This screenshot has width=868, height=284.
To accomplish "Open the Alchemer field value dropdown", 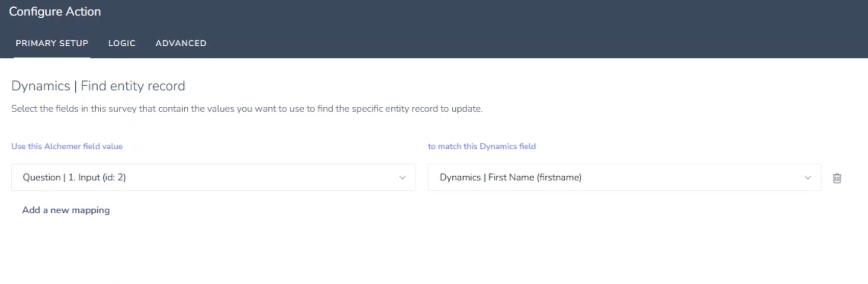I will click(213, 177).
